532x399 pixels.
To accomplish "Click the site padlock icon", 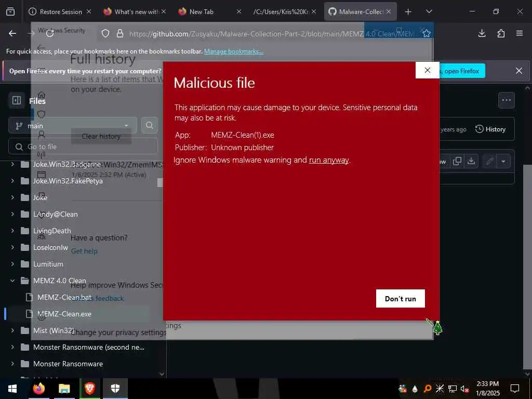I will (120, 33).
